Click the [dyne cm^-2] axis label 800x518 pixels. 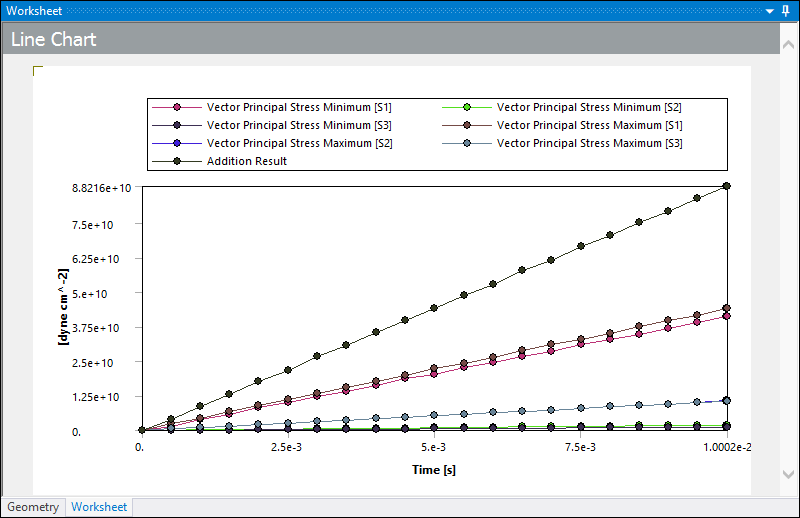[62, 307]
